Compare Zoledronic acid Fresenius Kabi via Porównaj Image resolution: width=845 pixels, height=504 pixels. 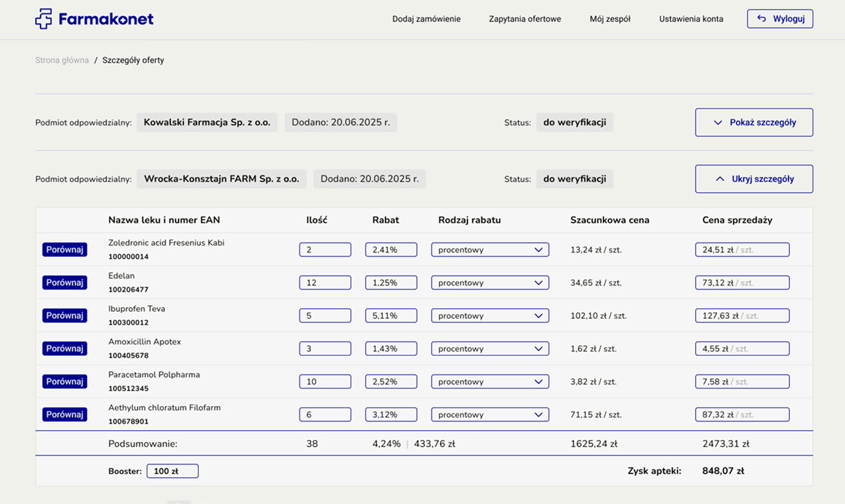coord(65,250)
